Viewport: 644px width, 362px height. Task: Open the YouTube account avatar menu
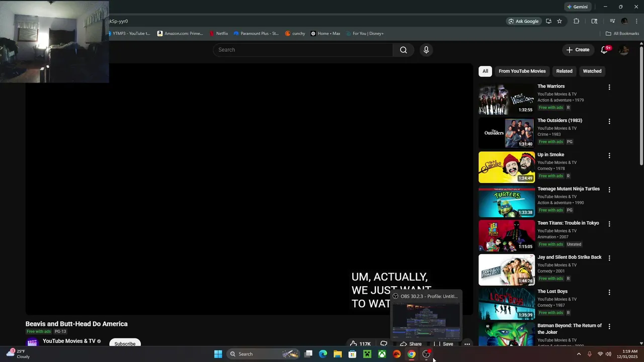coord(624,50)
